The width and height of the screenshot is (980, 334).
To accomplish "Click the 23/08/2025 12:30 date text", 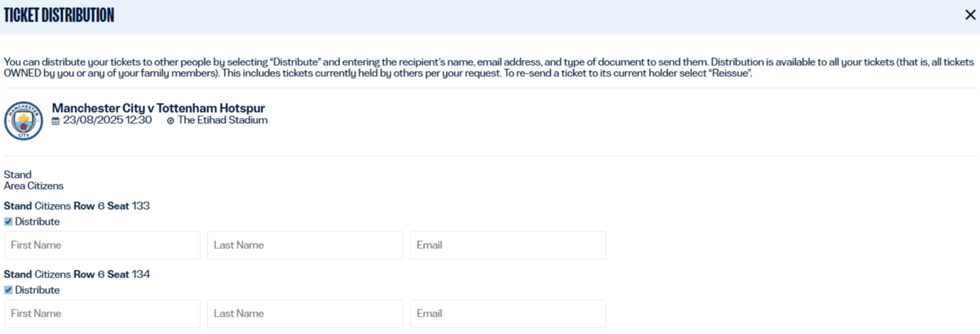I will 107,121.
